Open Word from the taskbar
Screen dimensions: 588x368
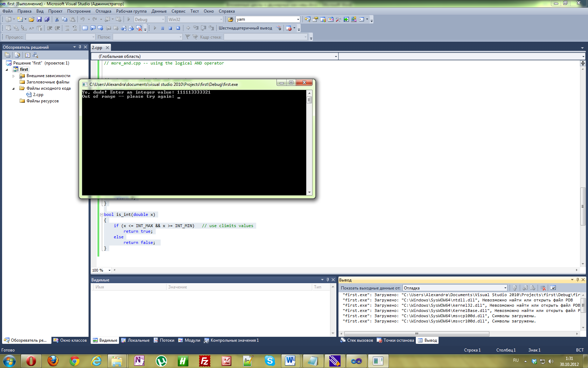pos(290,361)
